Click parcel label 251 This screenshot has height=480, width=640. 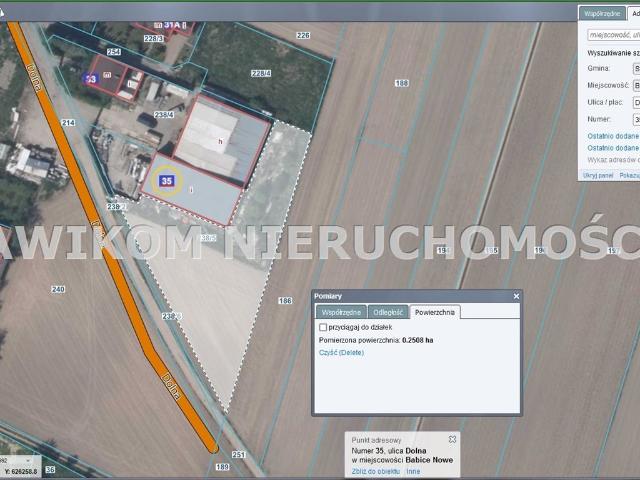point(238,454)
